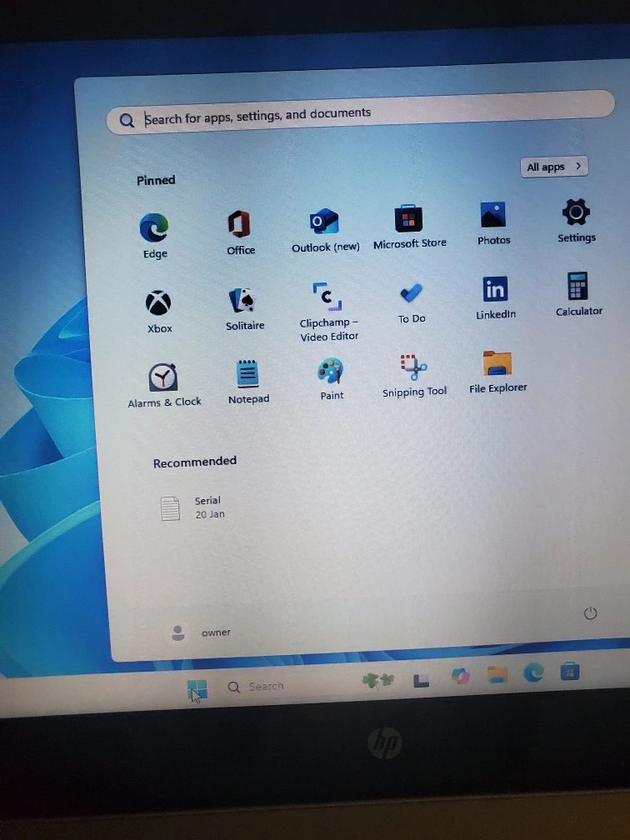Open the owner user account menu
Viewport: 630px width, 840px height.
pyautogui.click(x=201, y=632)
